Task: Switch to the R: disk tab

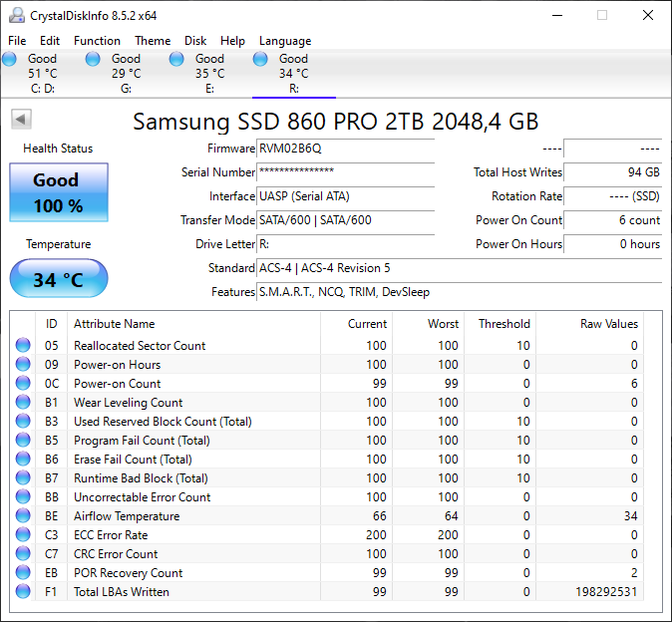Action: (293, 73)
